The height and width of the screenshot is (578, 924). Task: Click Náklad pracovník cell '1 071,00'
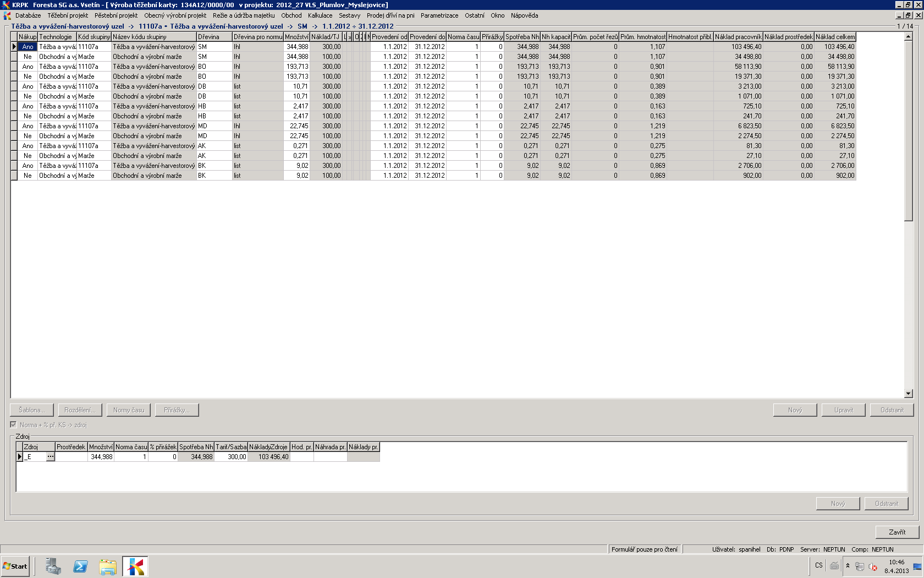(738, 96)
